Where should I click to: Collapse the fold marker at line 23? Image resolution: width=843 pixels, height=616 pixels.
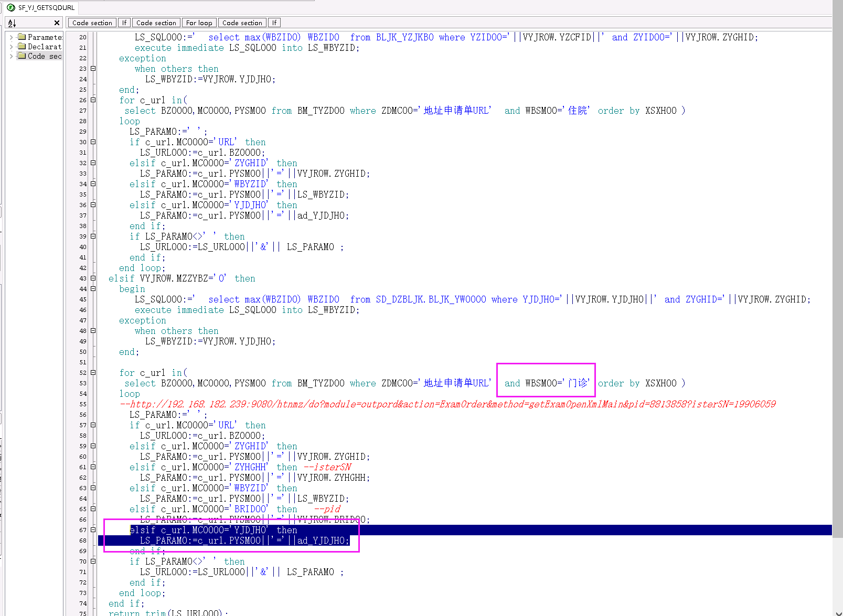(93, 69)
